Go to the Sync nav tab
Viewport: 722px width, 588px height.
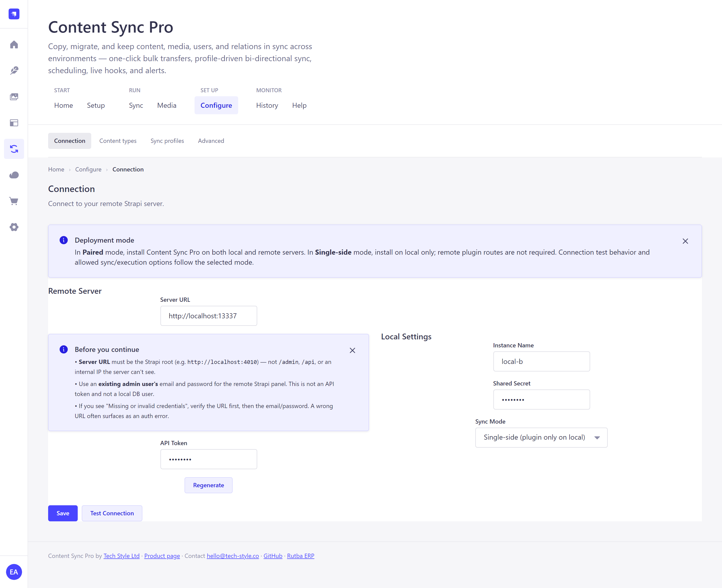(x=136, y=105)
